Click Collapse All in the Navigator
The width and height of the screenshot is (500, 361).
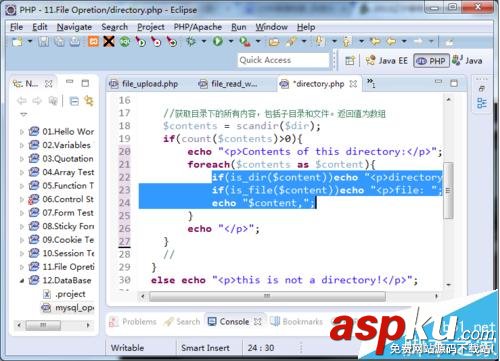point(74,101)
